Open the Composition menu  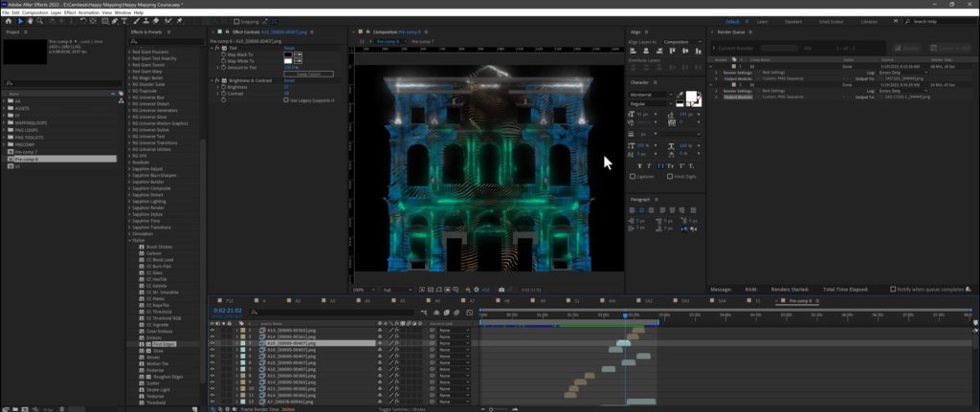(x=34, y=12)
